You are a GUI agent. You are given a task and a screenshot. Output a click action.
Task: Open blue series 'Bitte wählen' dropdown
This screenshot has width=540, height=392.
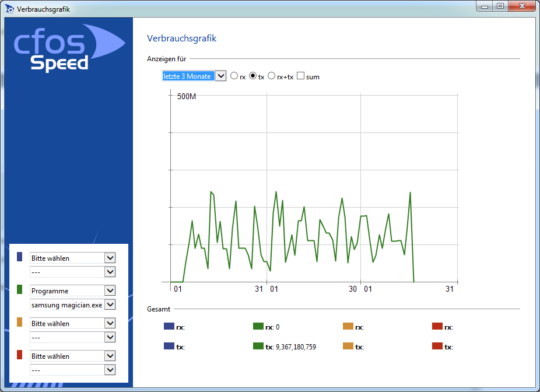[x=73, y=258]
